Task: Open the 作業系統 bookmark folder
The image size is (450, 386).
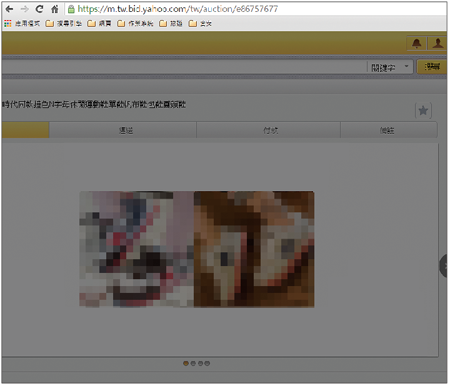Action: tap(135, 24)
